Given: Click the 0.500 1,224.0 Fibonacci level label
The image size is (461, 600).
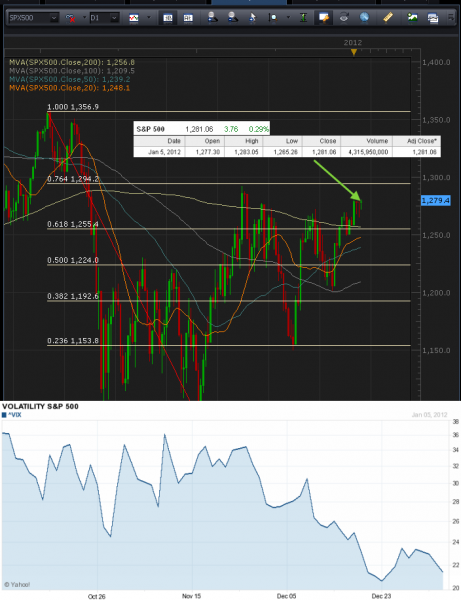Looking at the screenshot, I should pos(73,260).
